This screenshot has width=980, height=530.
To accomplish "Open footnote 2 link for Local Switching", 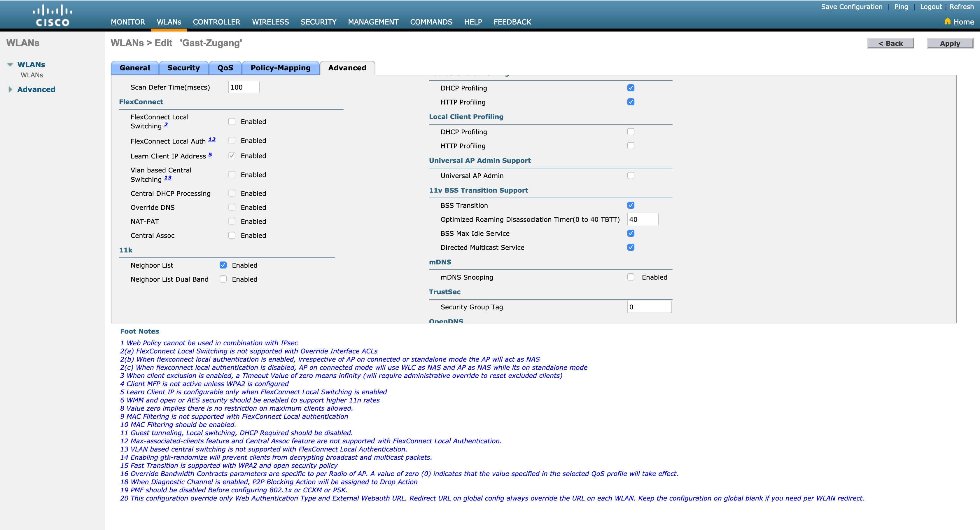I will pyautogui.click(x=166, y=125).
